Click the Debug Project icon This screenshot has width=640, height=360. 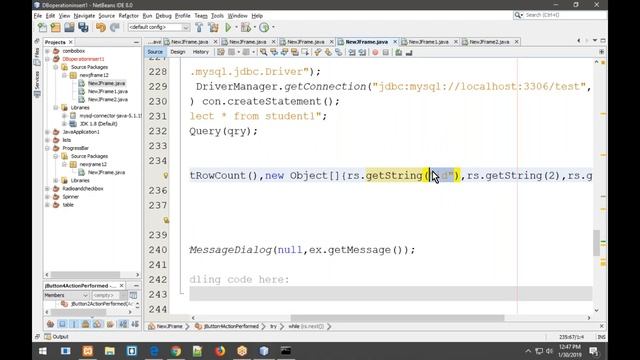click(245, 27)
